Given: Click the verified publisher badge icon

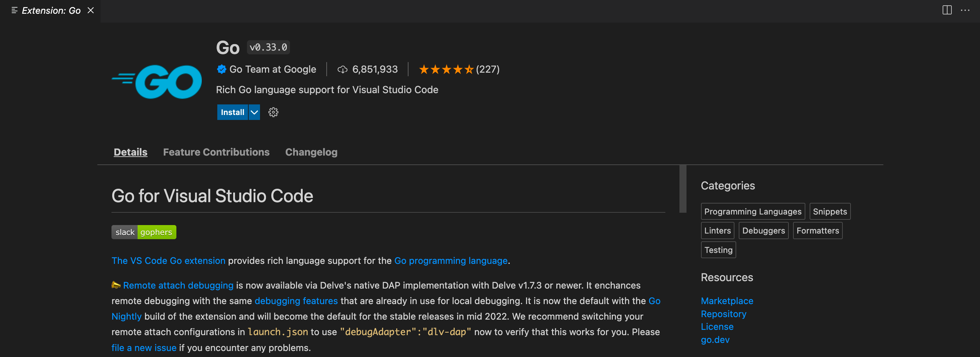Looking at the screenshot, I should (x=222, y=69).
